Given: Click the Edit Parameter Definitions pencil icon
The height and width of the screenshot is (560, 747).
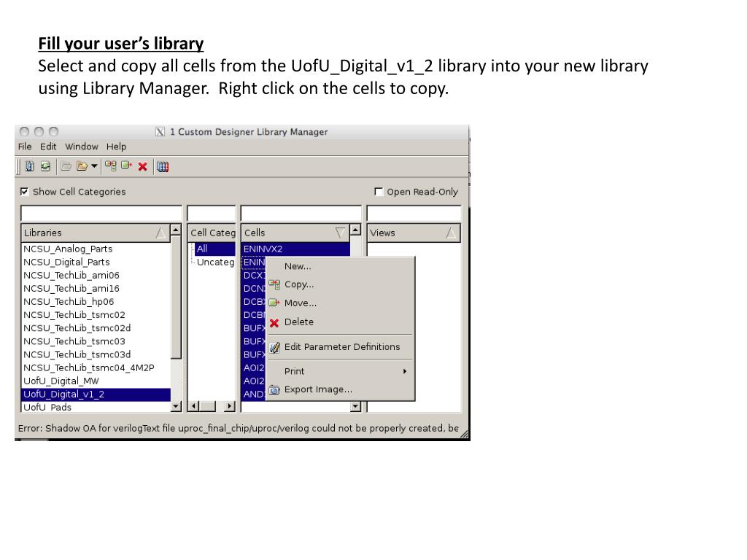Looking at the screenshot, I should 274,348.
